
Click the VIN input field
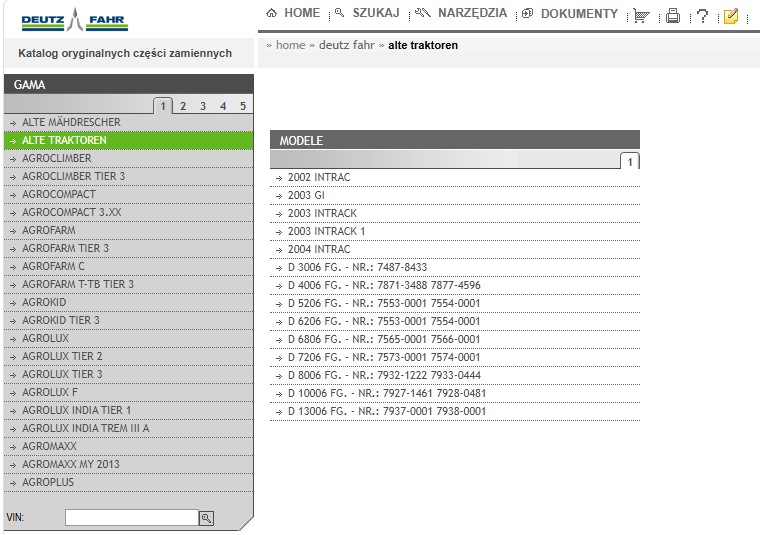132,518
